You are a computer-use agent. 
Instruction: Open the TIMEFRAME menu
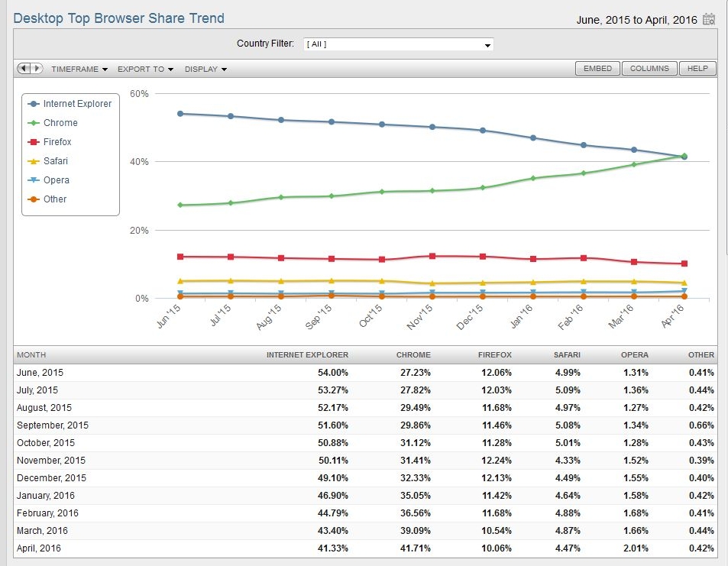(79, 70)
